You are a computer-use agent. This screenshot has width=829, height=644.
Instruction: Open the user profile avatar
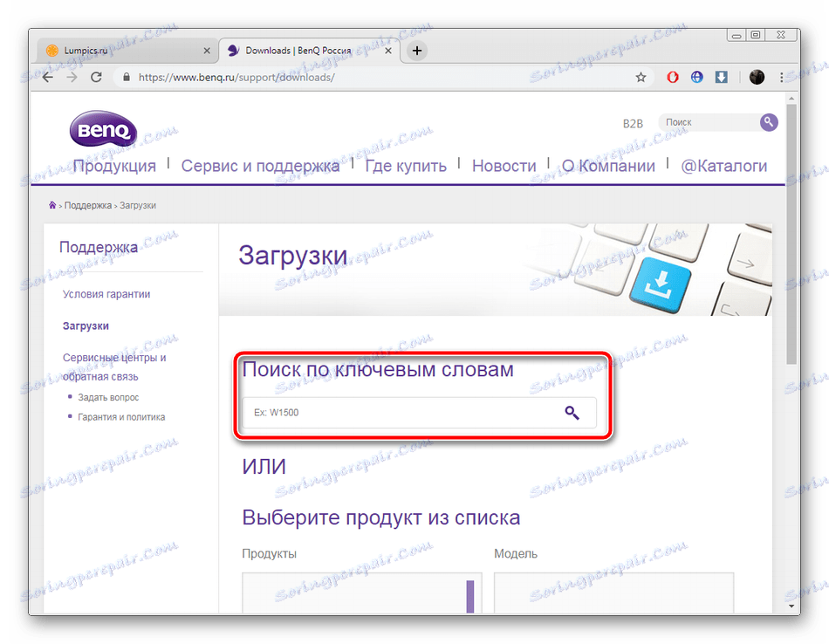pyautogui.click(x=757, y=77)
